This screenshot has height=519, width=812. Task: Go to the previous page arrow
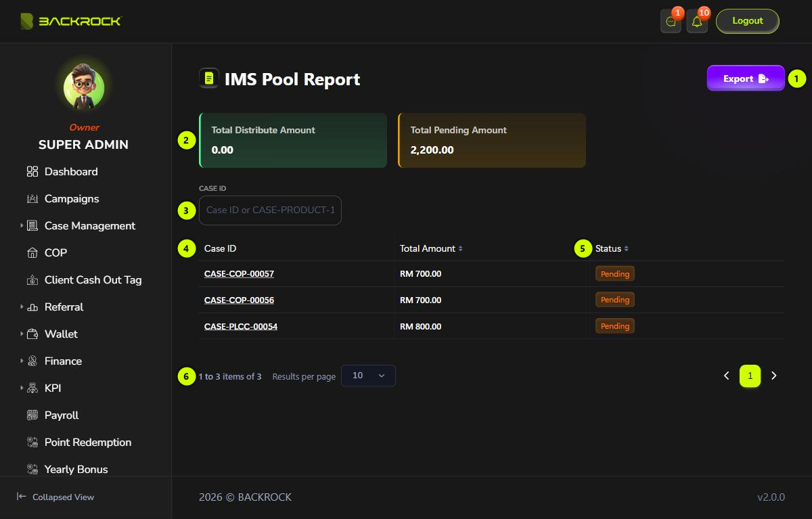point(727,376)
